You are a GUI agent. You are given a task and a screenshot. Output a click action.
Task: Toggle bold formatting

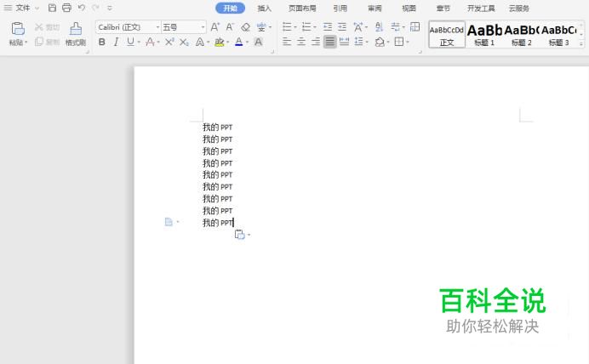(102, 42)
